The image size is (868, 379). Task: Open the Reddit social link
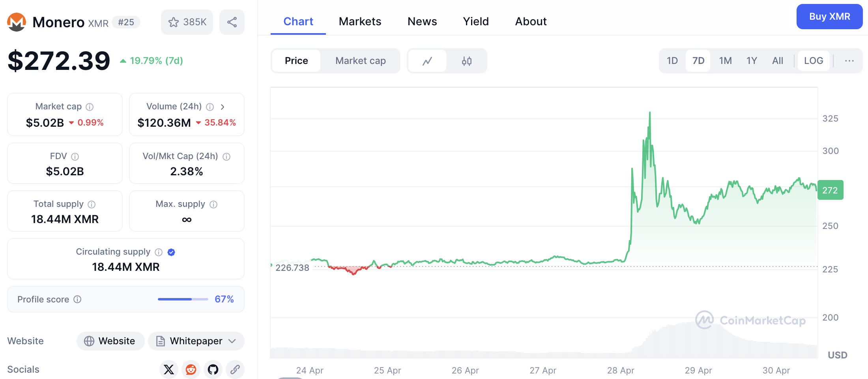click(x=191, y=370)
